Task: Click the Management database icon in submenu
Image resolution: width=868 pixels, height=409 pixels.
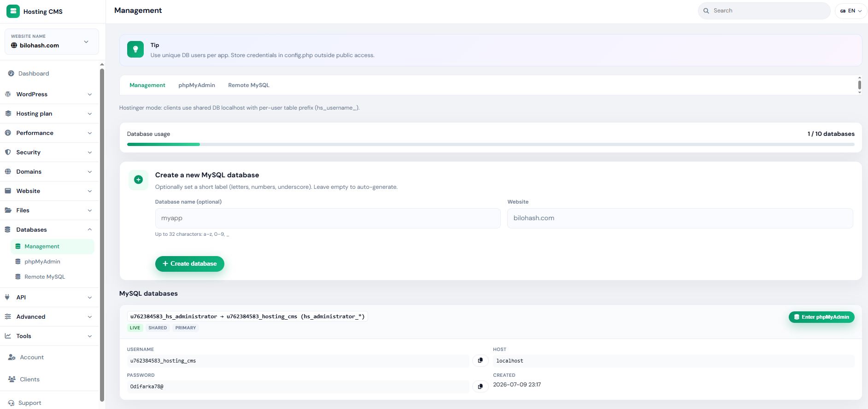Action: [x=18, y=246]
